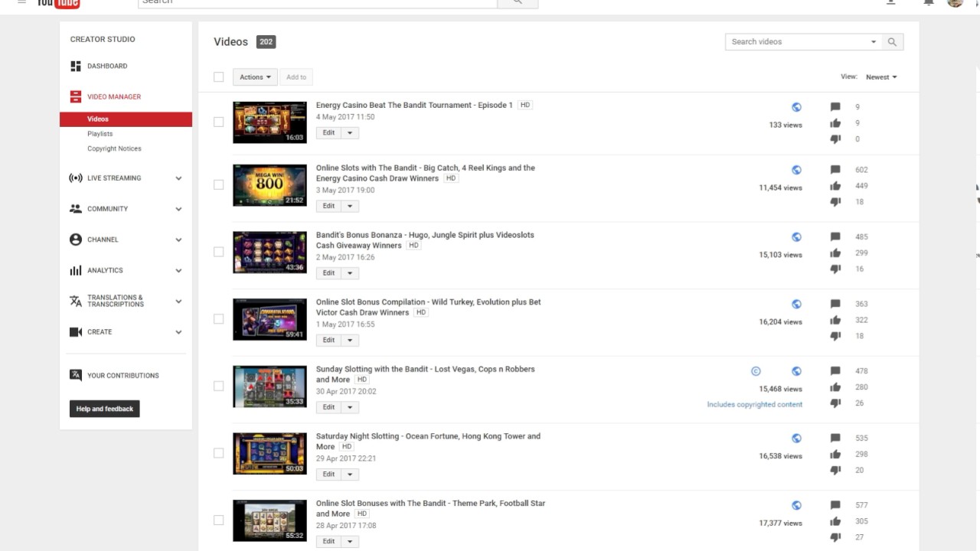Tick the Bandit's Bonus Bonanza checkbox
Screen dimensions: 980x551
click(x=219, y=252)
